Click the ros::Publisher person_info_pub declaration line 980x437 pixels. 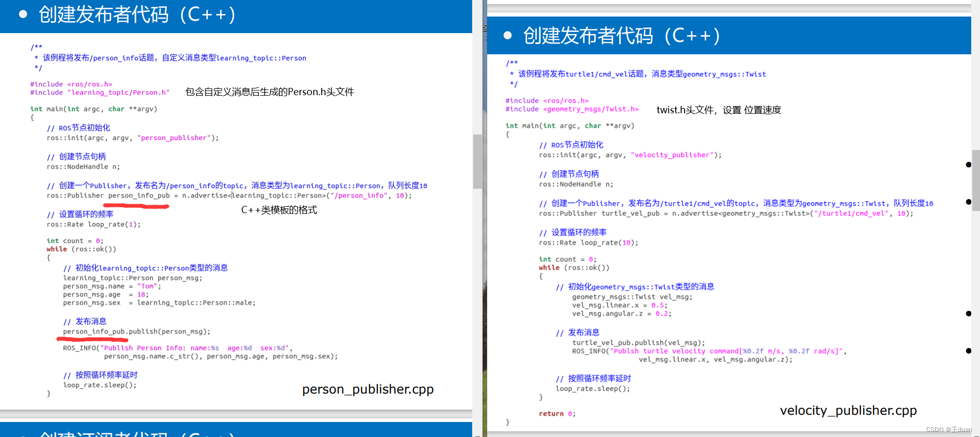(229, 195)
